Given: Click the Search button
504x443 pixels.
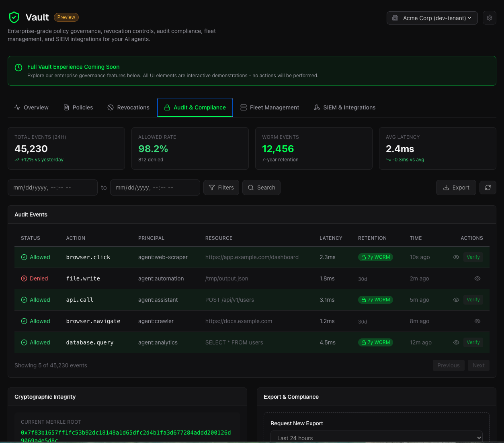Looking at the screenshot, I should coord(261,188).
